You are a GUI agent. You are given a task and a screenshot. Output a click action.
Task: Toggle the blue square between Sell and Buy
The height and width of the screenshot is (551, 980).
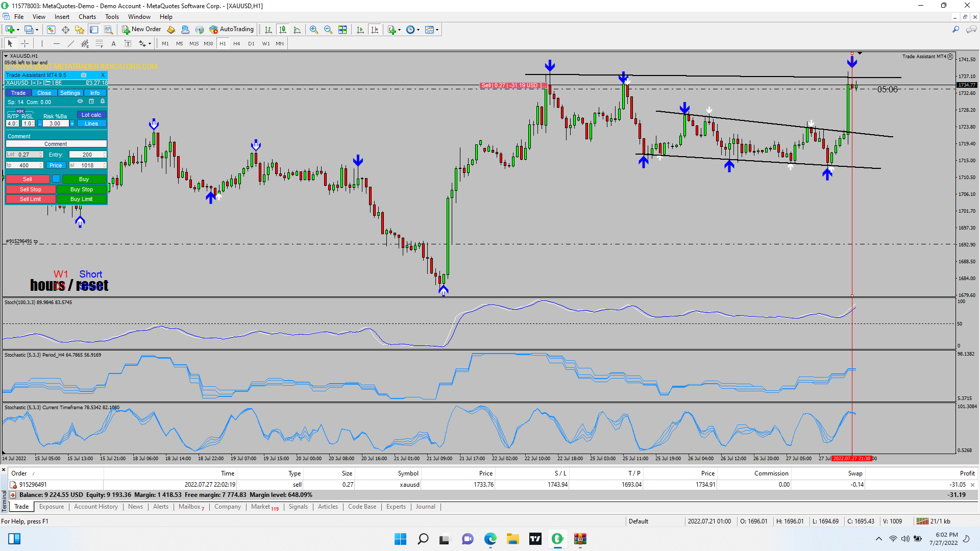(x=56, y=179)
